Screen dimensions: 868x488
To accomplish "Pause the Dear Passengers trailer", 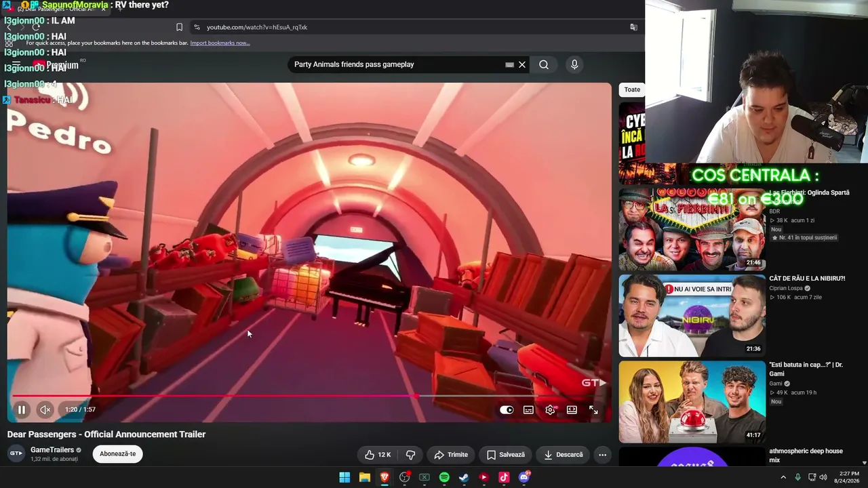I will (x=22, y=409).
